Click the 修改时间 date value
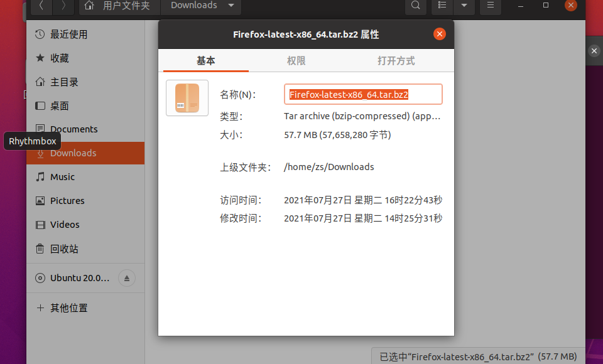The image size is (603, 364). (x=363, y=218)
